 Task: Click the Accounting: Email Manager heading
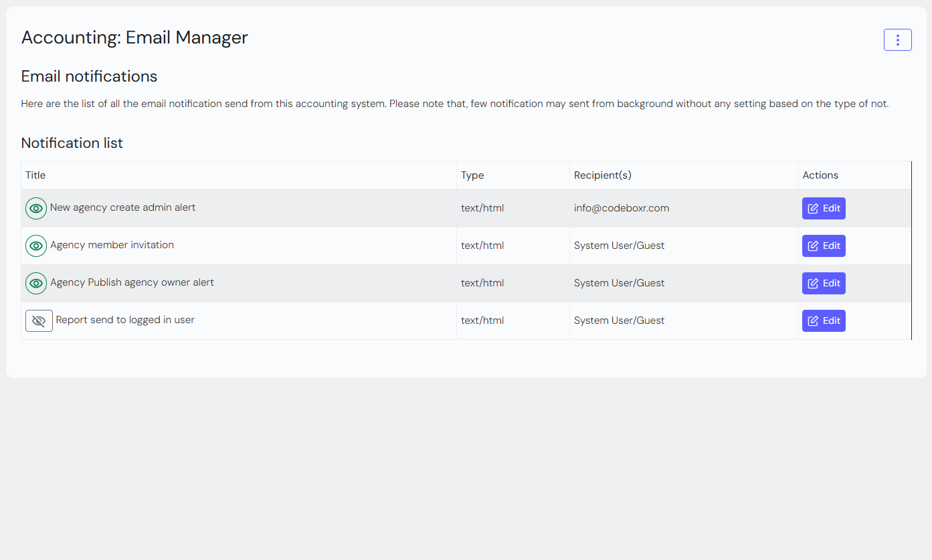click(x=134, y=37)
